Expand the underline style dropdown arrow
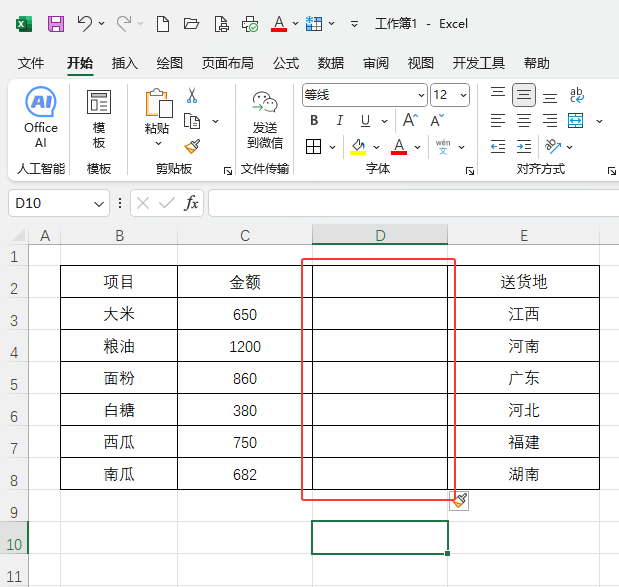The image size is (619, 587). coord(384,121)
